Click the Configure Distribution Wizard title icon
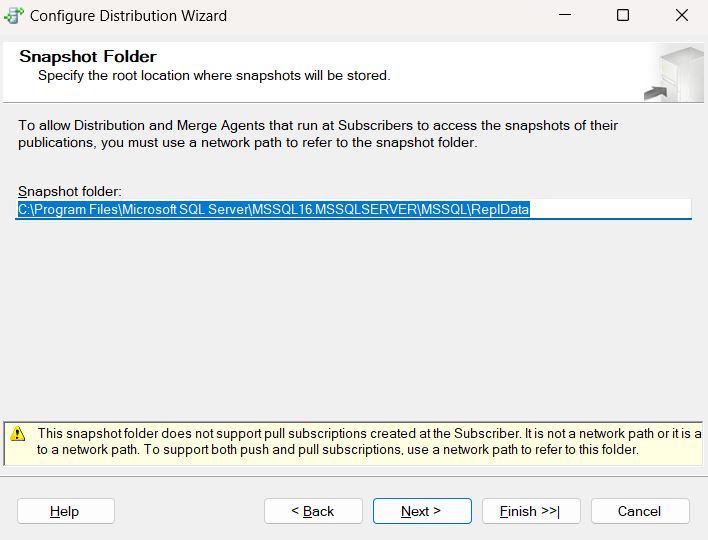This screenshot has height=540, width=708. (x=14, y=16)
